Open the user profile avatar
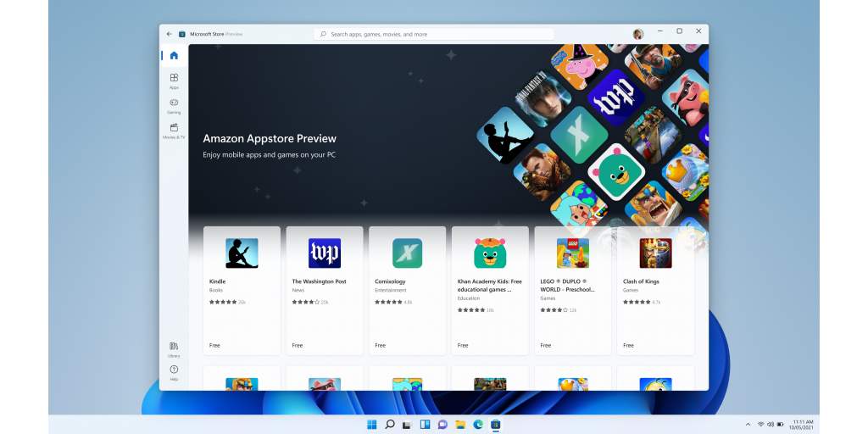This screenshot has height=434, width=868. click(x=637, y=34)
